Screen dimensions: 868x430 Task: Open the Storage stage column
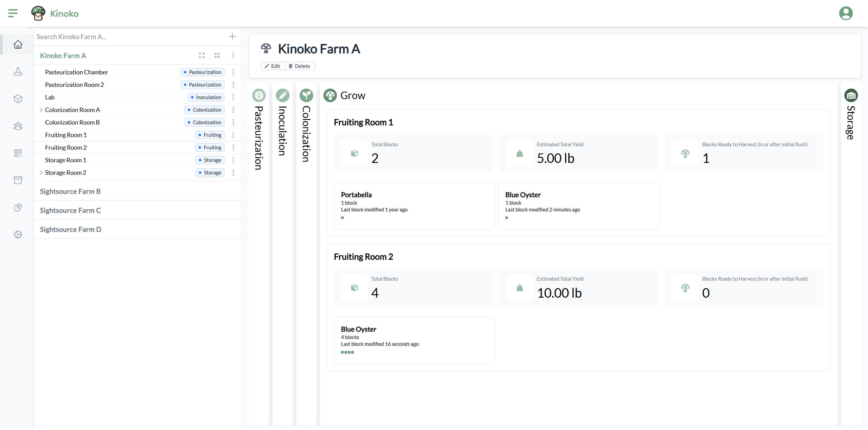point(850,122)
